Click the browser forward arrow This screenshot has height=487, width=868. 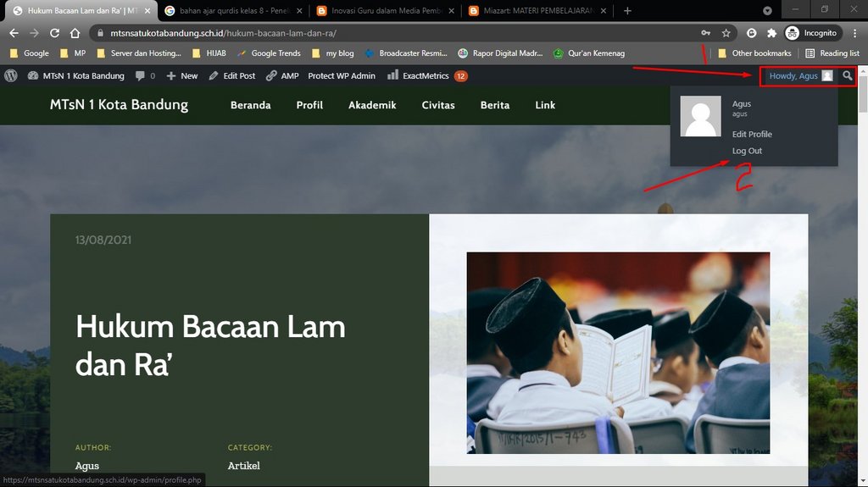[x=34, y=33]
